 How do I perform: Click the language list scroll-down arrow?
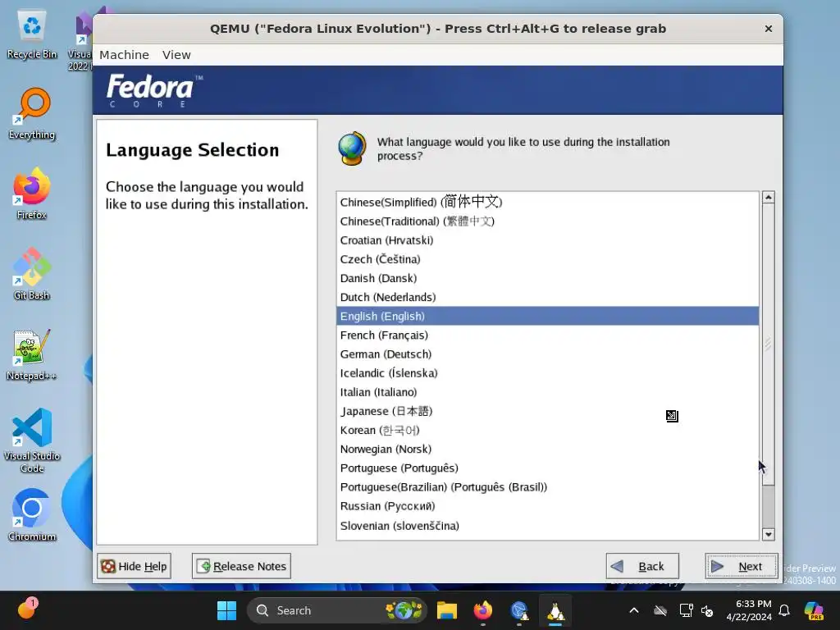point(768,534)
